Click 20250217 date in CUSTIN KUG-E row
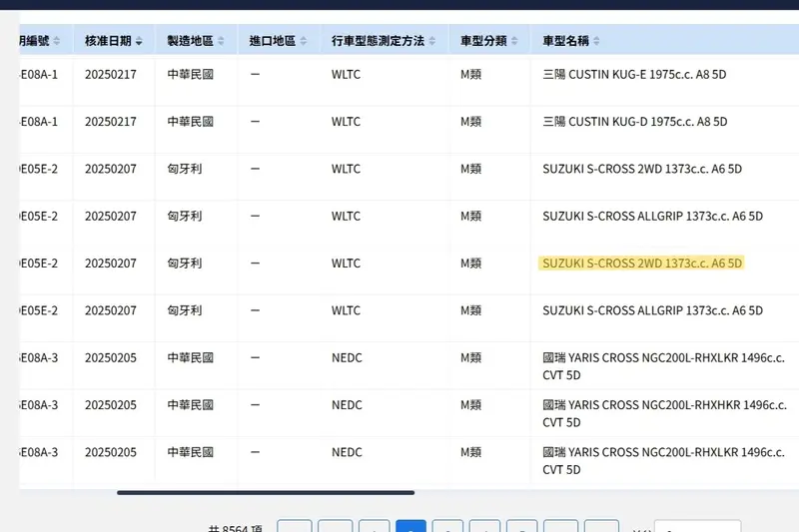 coord(111,74)
